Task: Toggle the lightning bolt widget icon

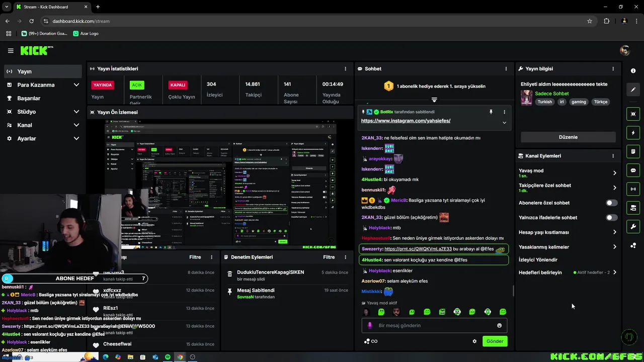Action: (x=633, y=133)
